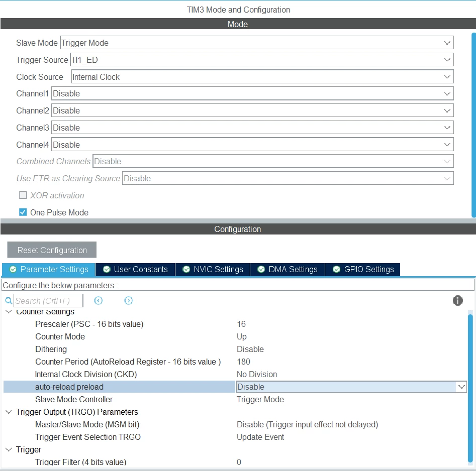Click User Constants tab check icon
This screenshot has width=476, height=471.
point(107,269)
